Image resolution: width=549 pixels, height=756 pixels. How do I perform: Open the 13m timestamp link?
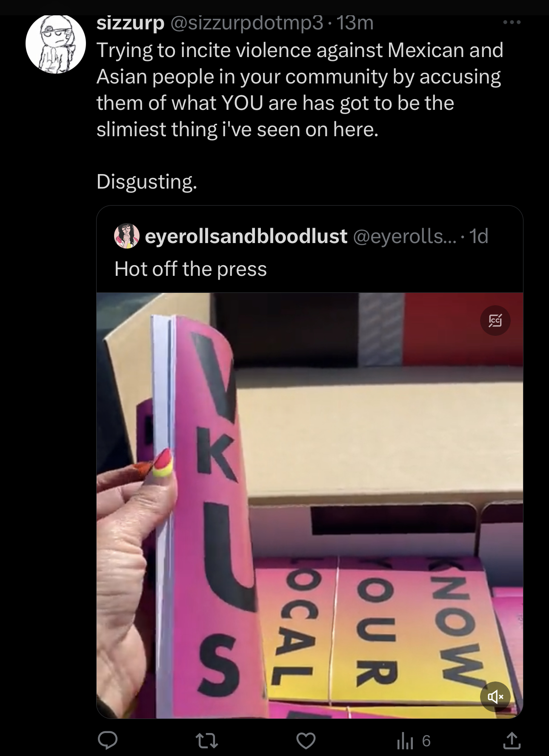[355, 23]
